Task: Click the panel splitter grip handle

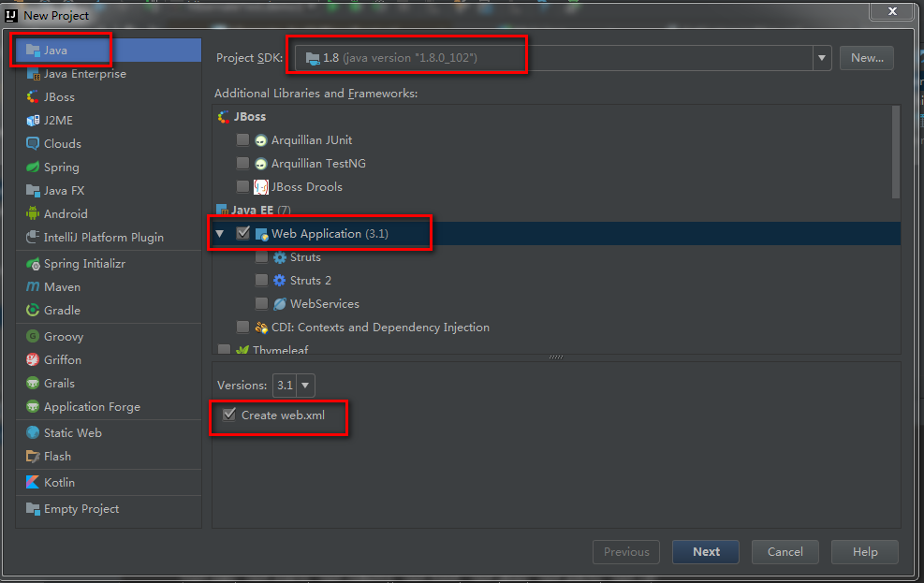Action: click(x=556, y=357)
